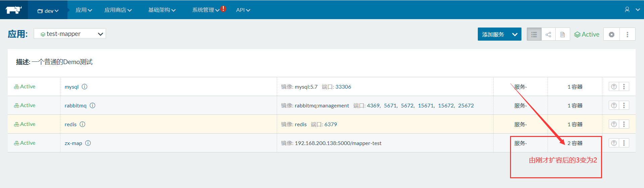644x188 pixels.
Task: Open info icon next to mysql
Action: [85, 87]
